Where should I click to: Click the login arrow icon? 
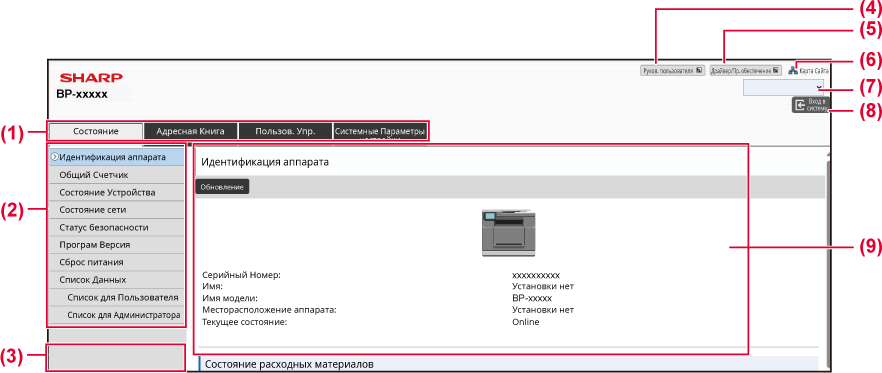(x=800, y=105)
